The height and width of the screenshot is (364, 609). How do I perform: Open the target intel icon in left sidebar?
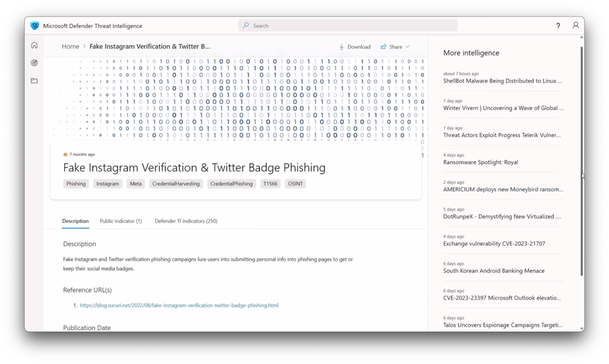[34, 63]
